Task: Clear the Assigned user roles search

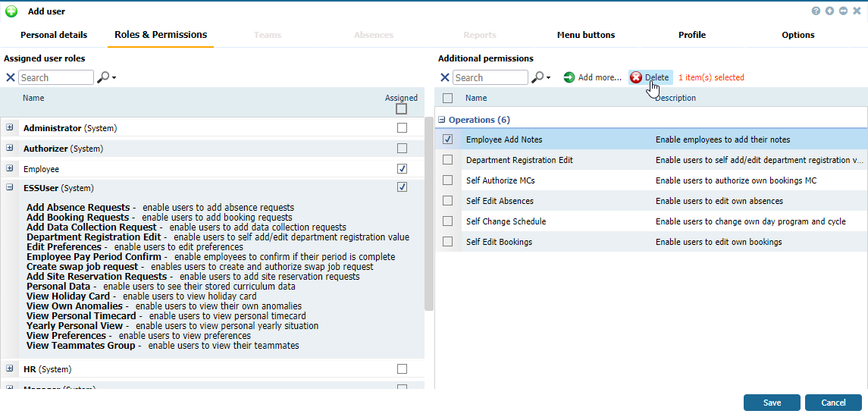Action: click(11, 77)
